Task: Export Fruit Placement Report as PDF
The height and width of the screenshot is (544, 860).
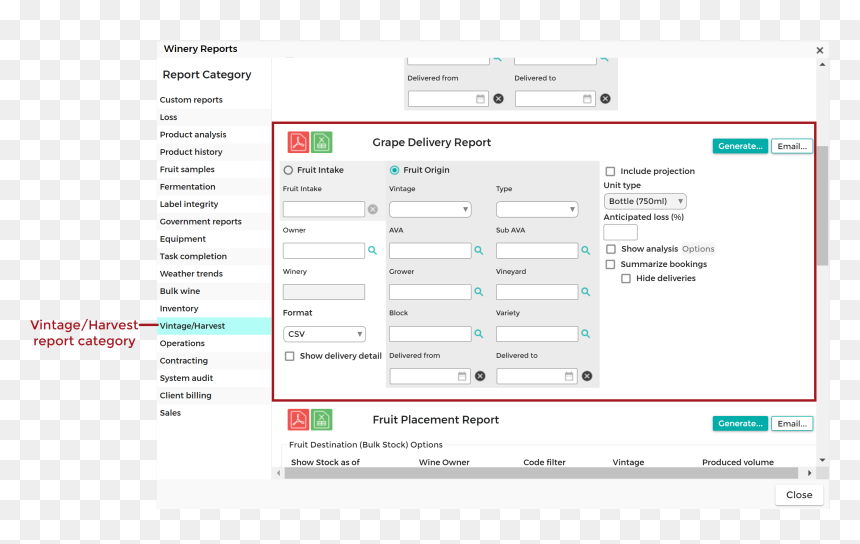Action: (298, 420)
